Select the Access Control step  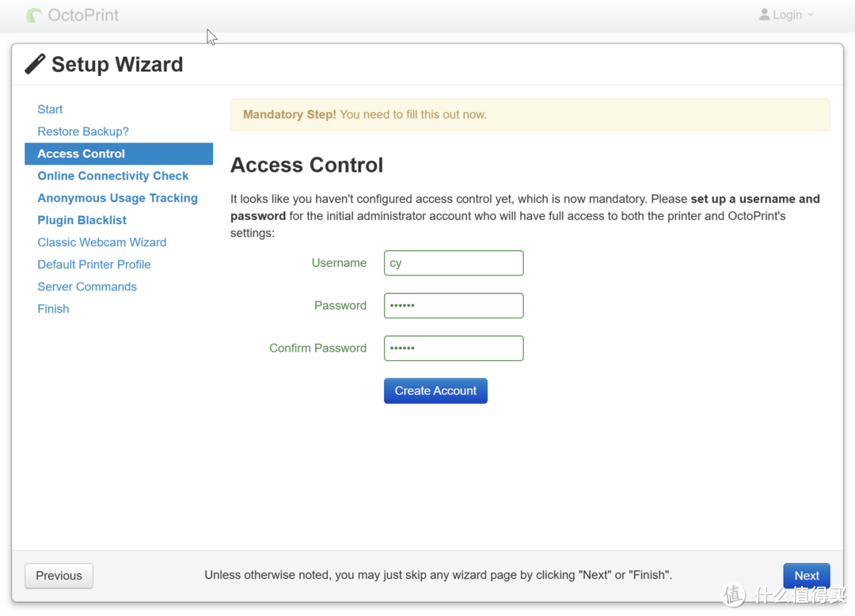click(x=119, y=154)
